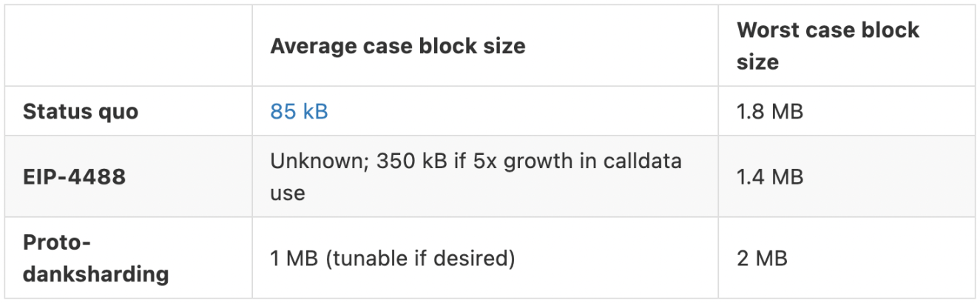Click the empty top-left header cell
The height and width of the screenshot is (303, 980).
coord(128,46)
